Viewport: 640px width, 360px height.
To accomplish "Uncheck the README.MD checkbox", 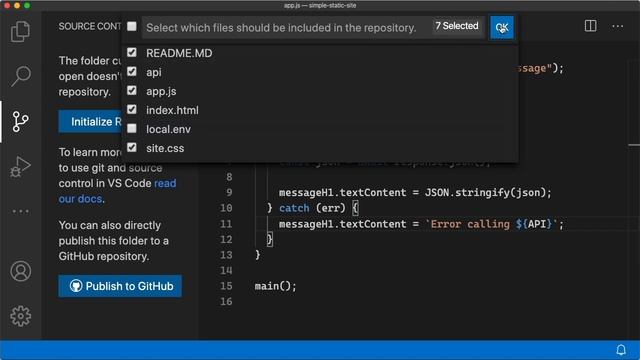I will [132, 53].
